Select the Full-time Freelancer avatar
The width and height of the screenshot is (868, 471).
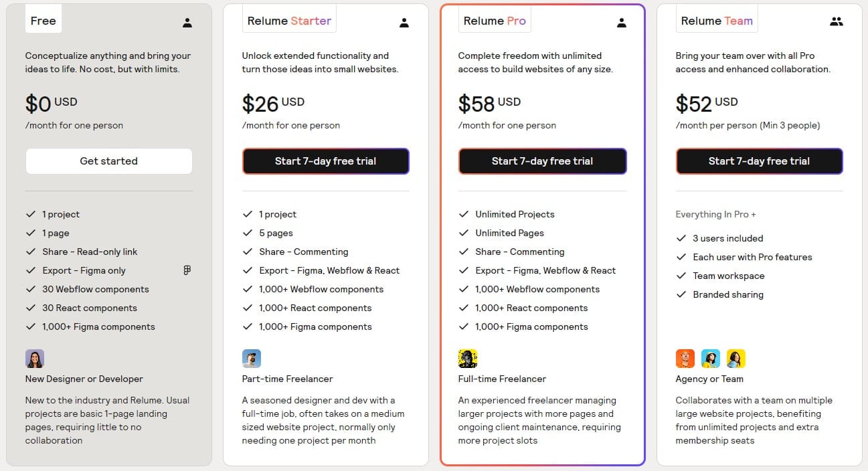pyautogui.click(x=468, y=358)
